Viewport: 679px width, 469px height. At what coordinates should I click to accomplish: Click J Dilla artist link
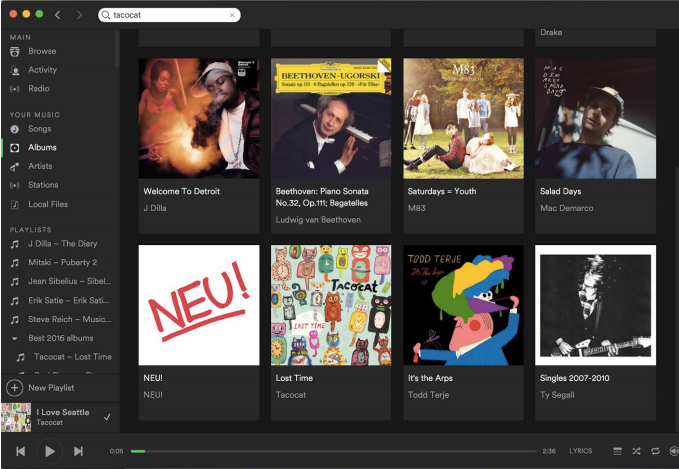pos(155,208)
